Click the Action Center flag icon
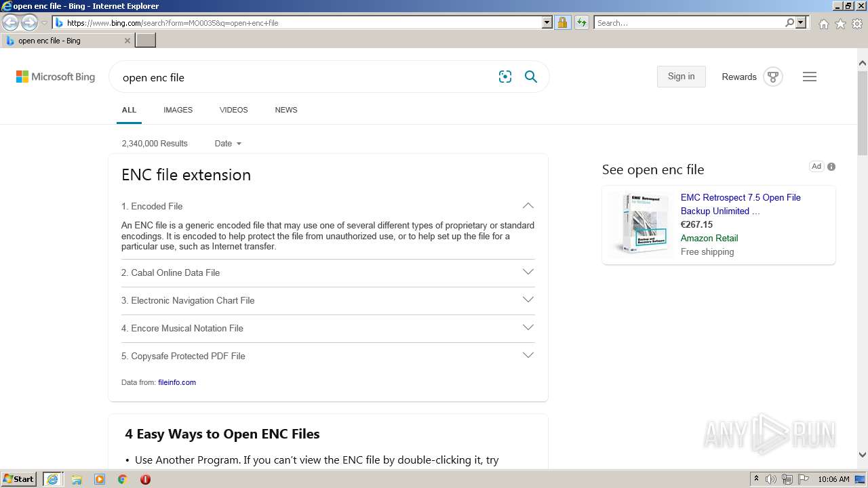Screen dimensions: 868x488 click(x=803, y=479)
